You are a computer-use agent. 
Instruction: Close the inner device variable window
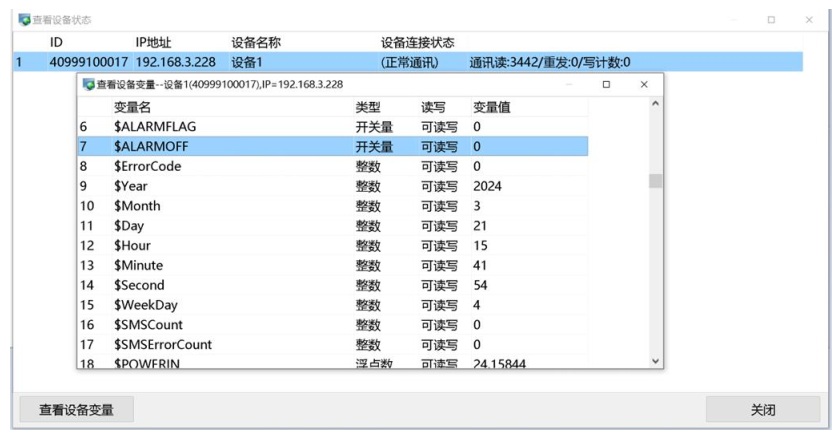coord(644,85)
